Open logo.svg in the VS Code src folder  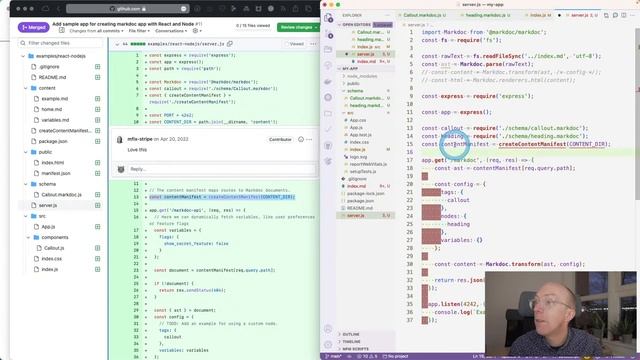358,157
